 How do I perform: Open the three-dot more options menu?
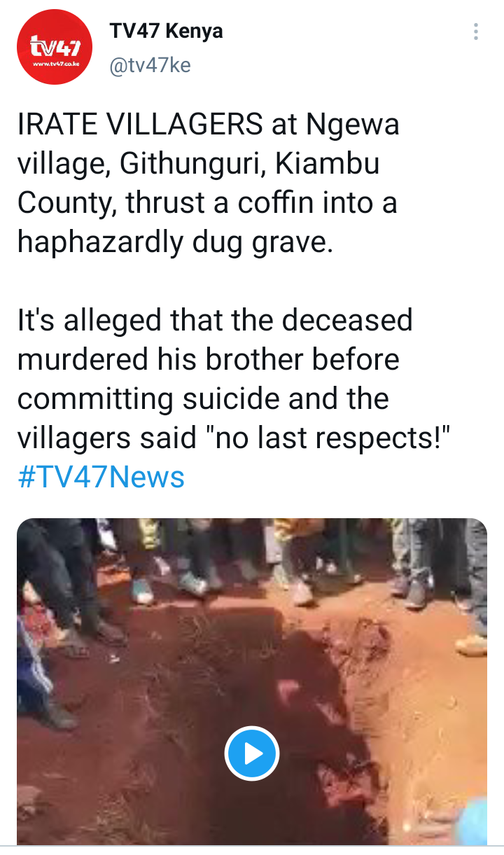476,32
